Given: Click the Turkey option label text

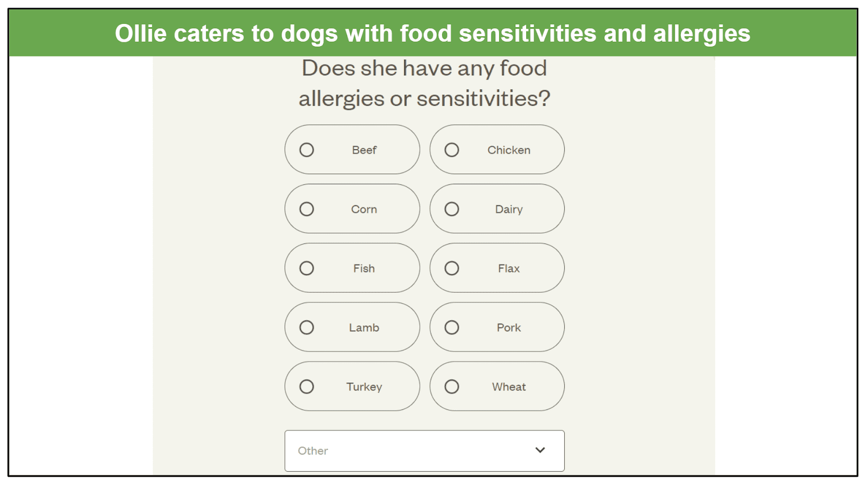Looking at the screenshot, I should click(364, 387).
